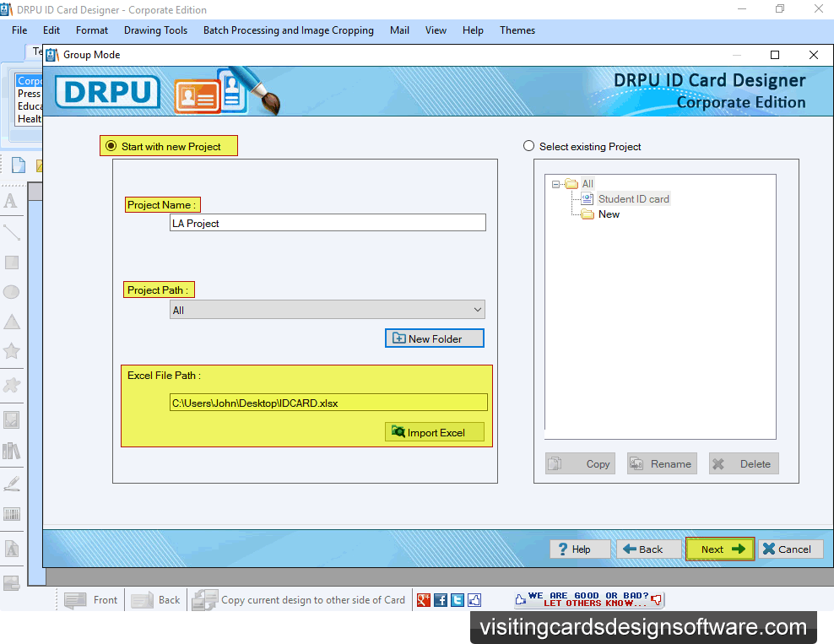This screenshot has height=644, width=834.
Task: Click the thumbs-up like icon
Action: (474, 600)
